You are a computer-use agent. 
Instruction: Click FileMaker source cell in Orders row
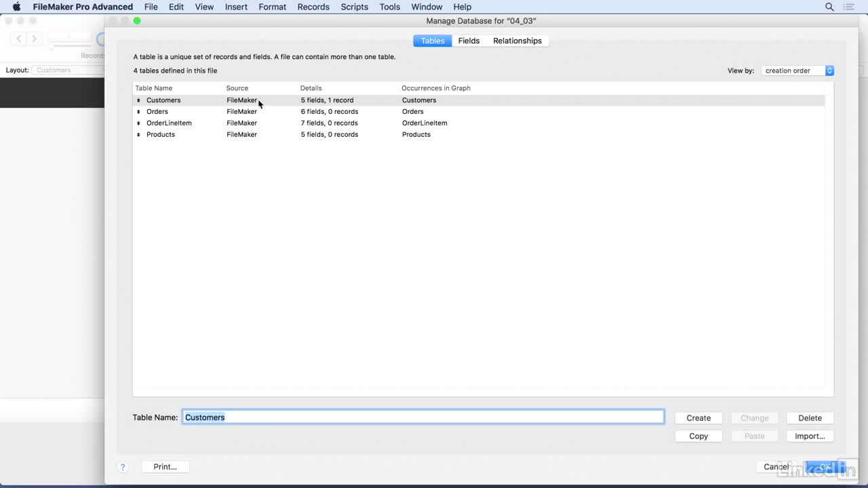tap(241, 112)
